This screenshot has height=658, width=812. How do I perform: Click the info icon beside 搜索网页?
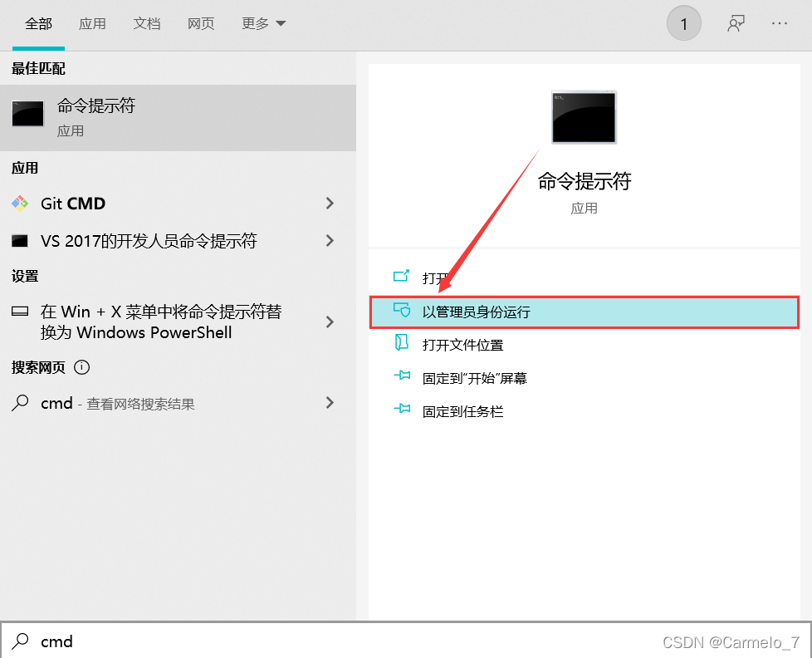pos(82,367)
